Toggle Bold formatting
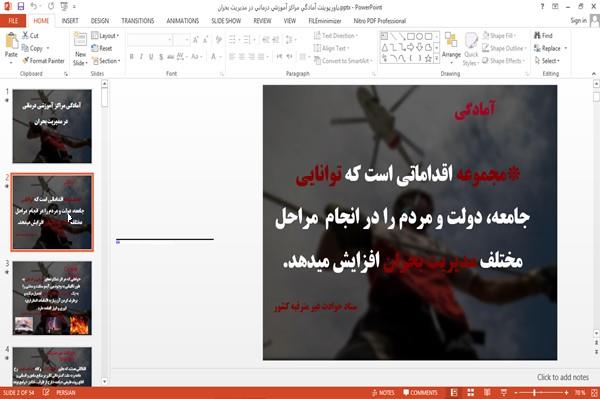The height and width of the screenshot is (399, 600). click(131, 57)
